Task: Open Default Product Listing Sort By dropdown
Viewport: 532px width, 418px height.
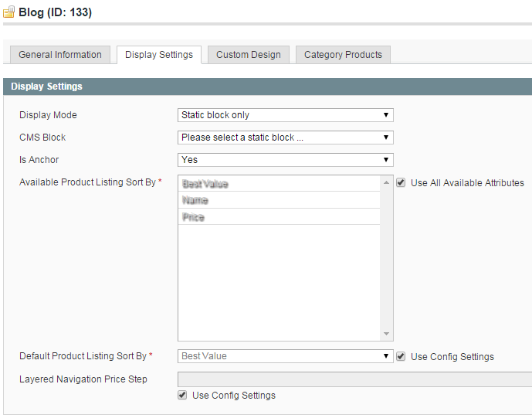Action: (286, 356)
